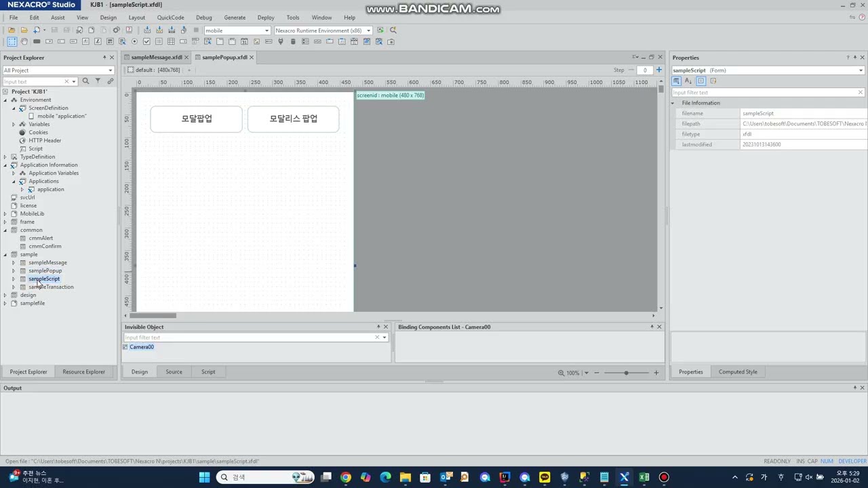This screenshot has width=868, height=488.
Task: Pick the Grid component tool
Action: click(x=171, y=41)
